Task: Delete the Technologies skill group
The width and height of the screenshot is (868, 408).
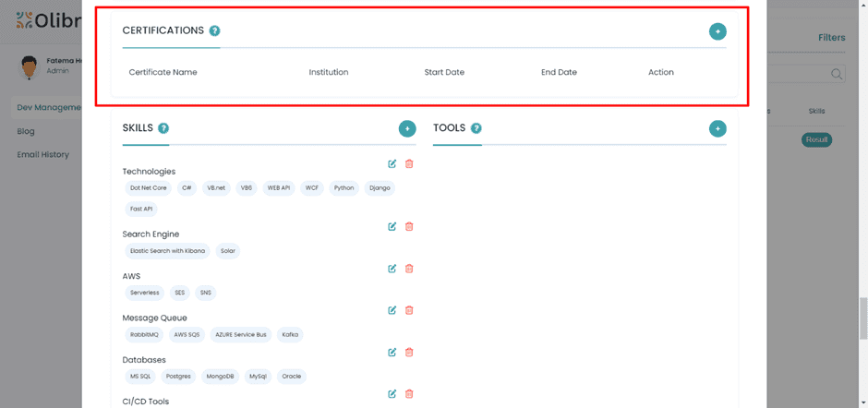Action: tap(409, 163)
